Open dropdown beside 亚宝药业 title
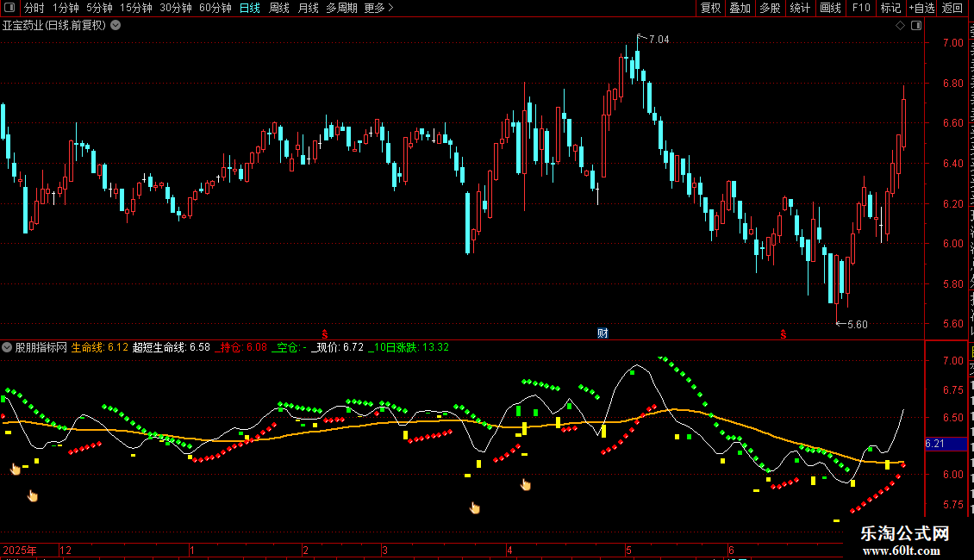 click(116, 26)
